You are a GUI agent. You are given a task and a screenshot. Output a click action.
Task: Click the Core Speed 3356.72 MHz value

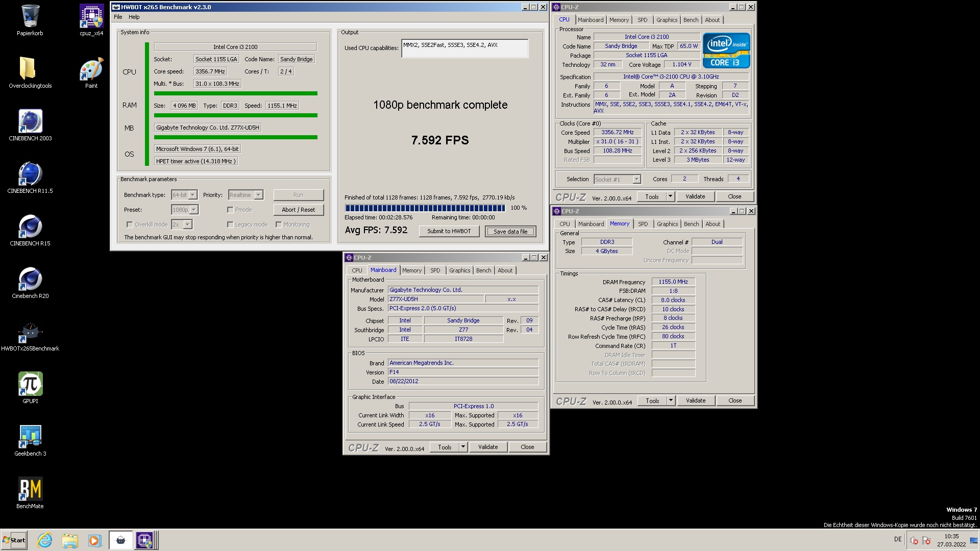pos(617,132)
